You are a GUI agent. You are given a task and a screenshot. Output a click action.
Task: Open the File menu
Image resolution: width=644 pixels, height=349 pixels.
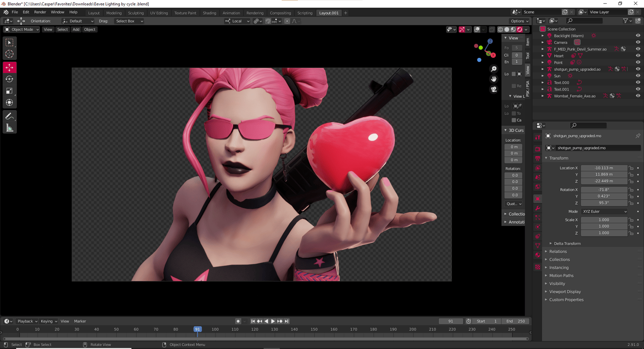pyautogui.click(x=15, y=12)
